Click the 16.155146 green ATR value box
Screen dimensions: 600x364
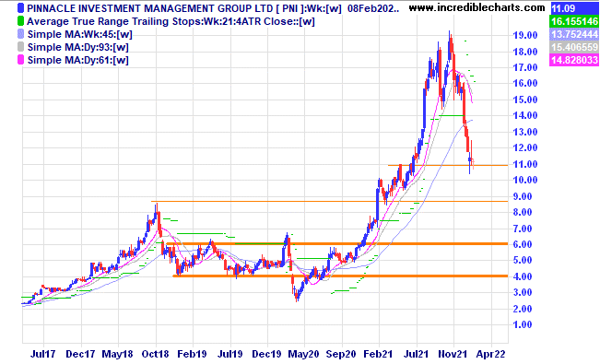click(x=574, y=21)
